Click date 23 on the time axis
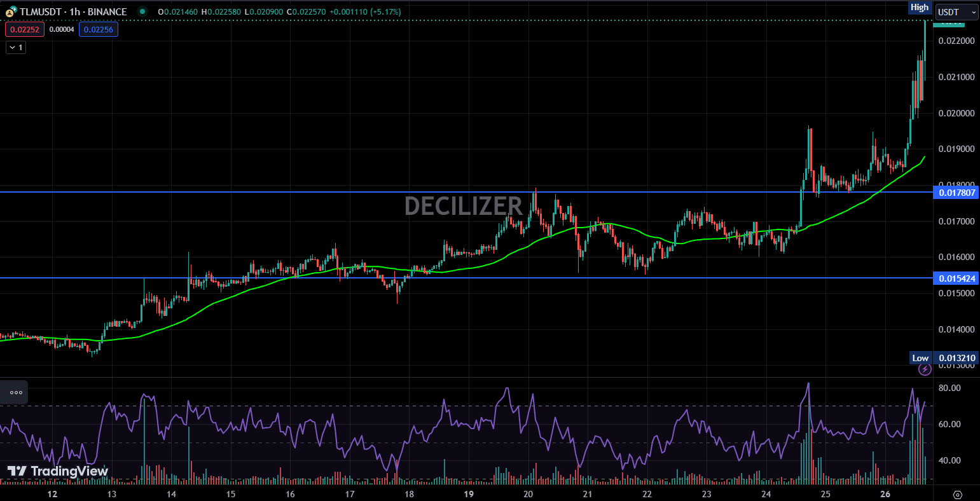The image size is (980, 501). (x=707, y=494)
